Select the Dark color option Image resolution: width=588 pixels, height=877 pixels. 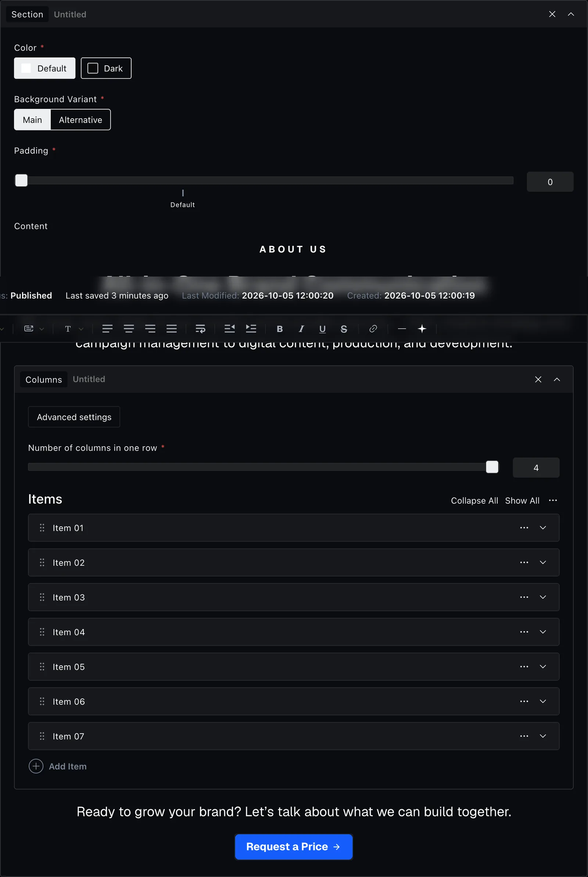(x=106, y=68)
